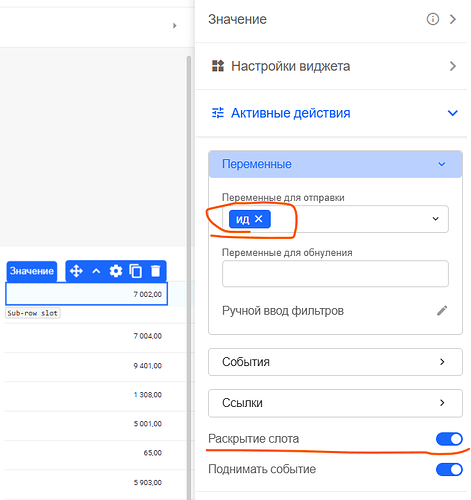Click the move (drag handle) icon in widget toolbar
The height and width of the screenshot is (500, 471).
[x=76, y=271]
